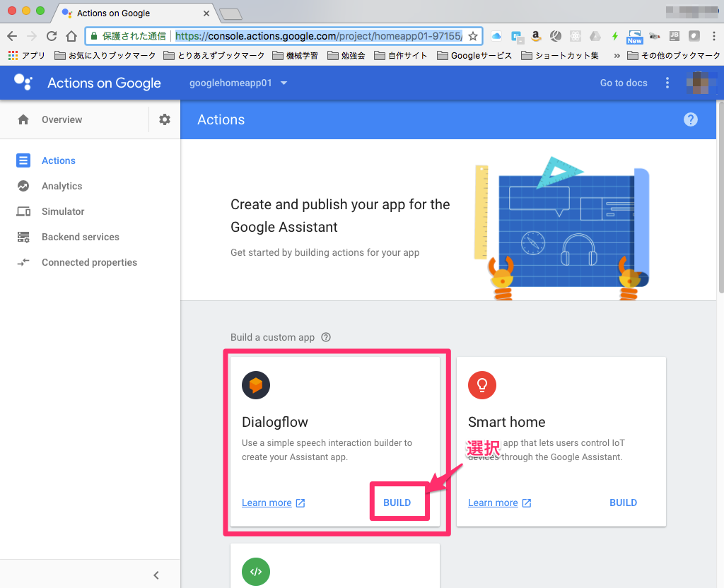Click the Simulator devices icon
This screenshot has width=724, height=588.
(23, 211)
